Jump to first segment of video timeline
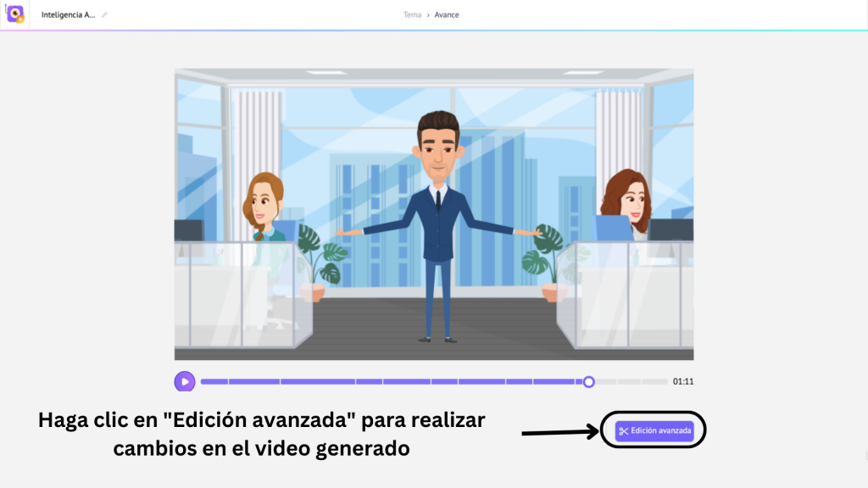This screenshot has width=868, height=488. click(x=214, y=382)
